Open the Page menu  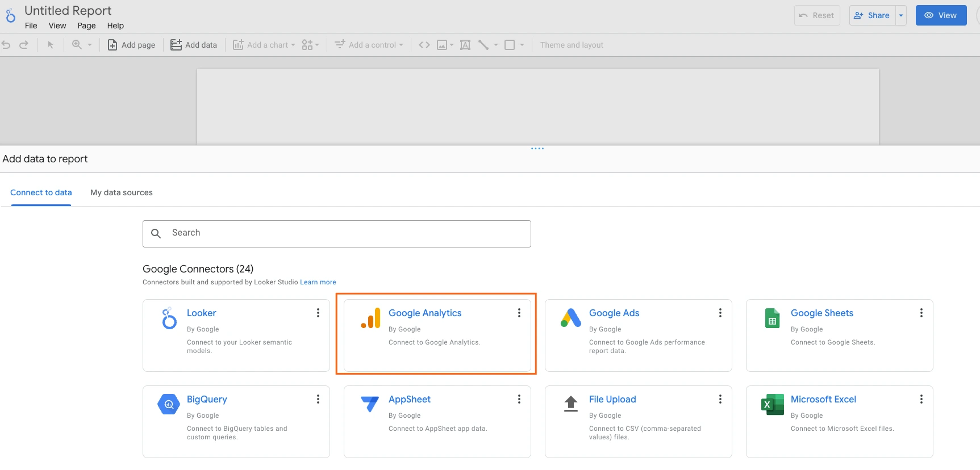[x=86, y=26]
